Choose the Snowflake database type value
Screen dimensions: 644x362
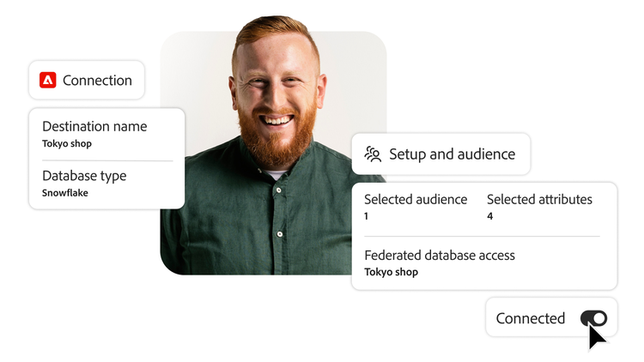click(x=65, y=193)
